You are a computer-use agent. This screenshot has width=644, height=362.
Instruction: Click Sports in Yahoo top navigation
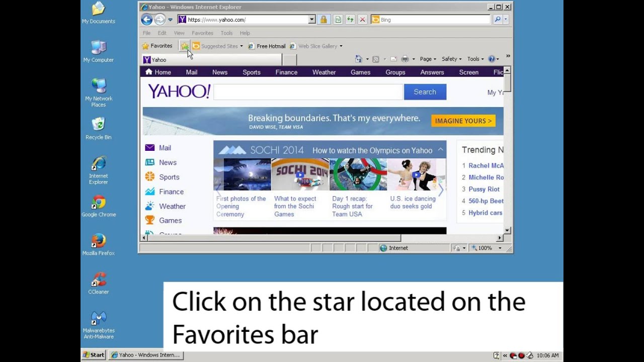[x=252, y=72]
